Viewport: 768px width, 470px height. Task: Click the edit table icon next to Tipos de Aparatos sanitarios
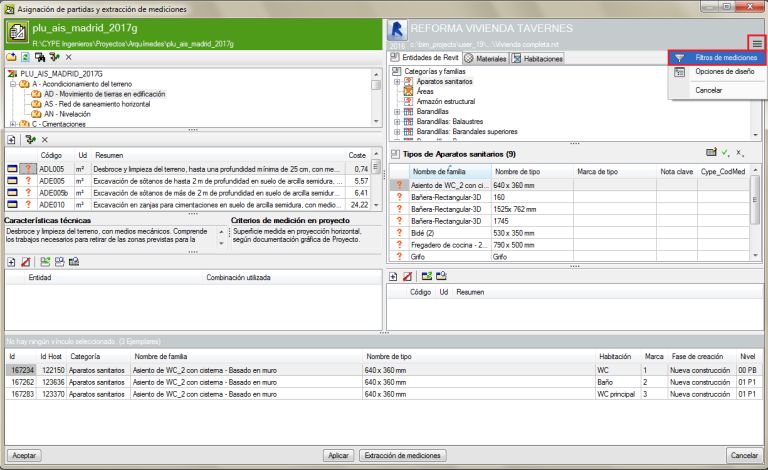711,153
